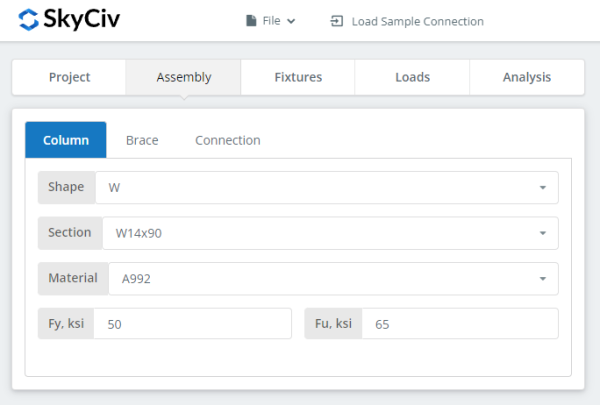Click the Load Sample import icon
Viewport: 600px width, 405px height.
tap(337, 21)
